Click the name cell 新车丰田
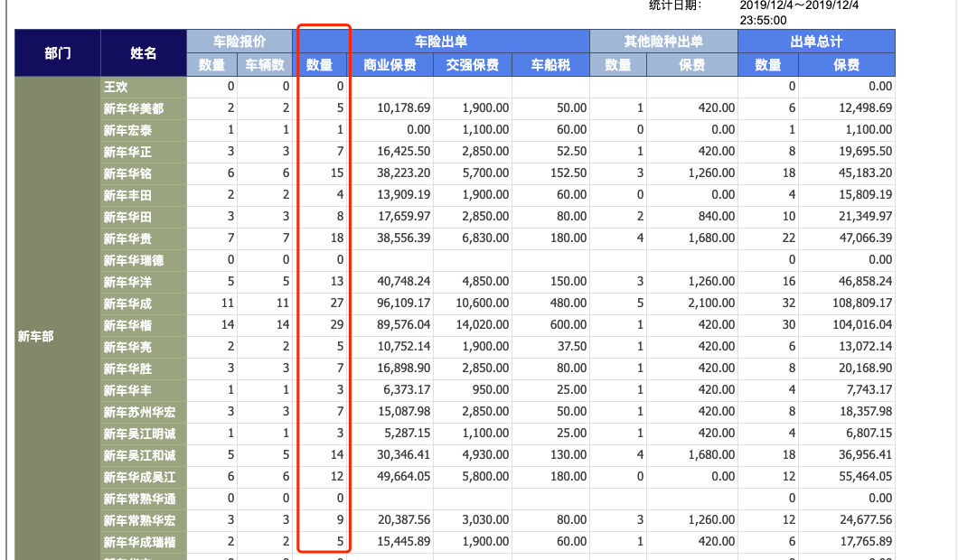The height and width of the screenshot is (560, 958). [x=144, y=195]
